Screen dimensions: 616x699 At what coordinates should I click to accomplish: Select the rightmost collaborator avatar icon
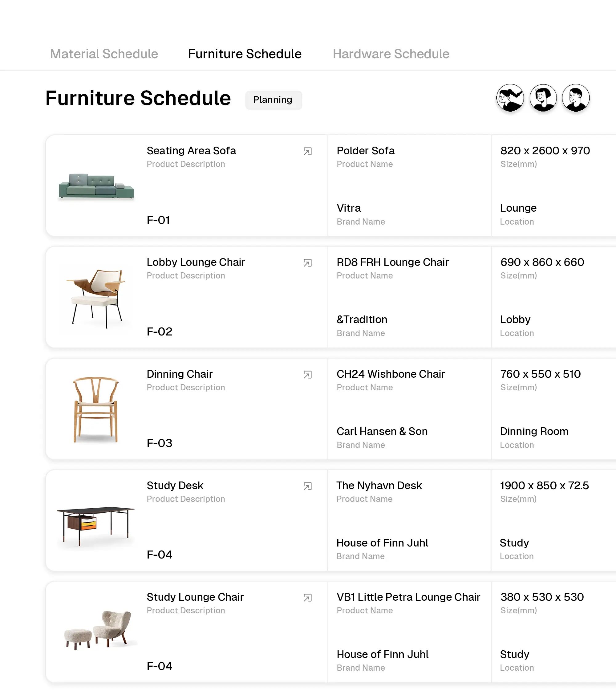576,98
